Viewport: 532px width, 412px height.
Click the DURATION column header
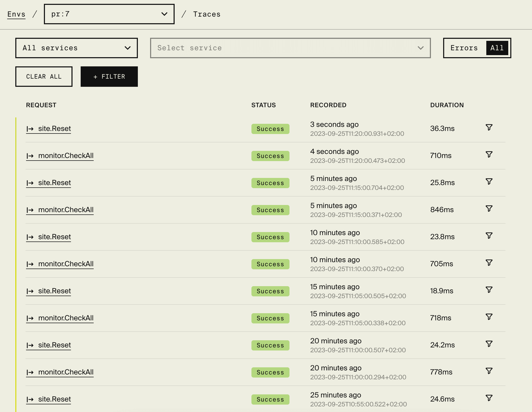447,105
